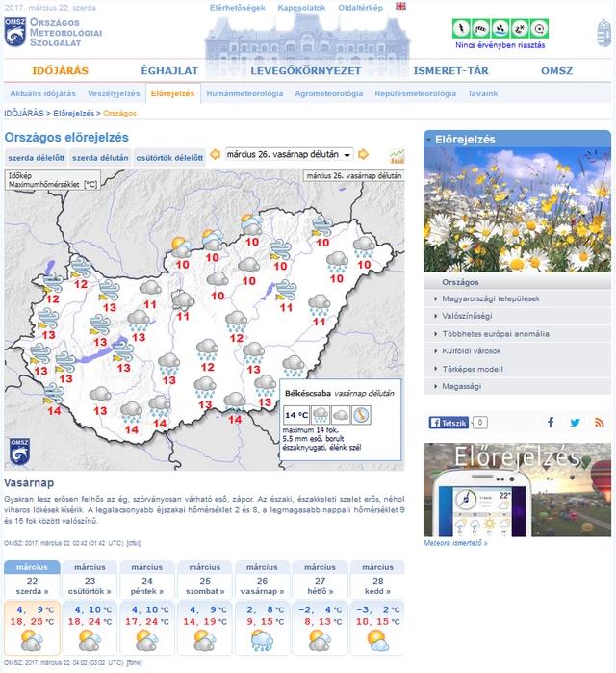
Task: Switch to Agrometeorológia tab
Action: (328, 93)
